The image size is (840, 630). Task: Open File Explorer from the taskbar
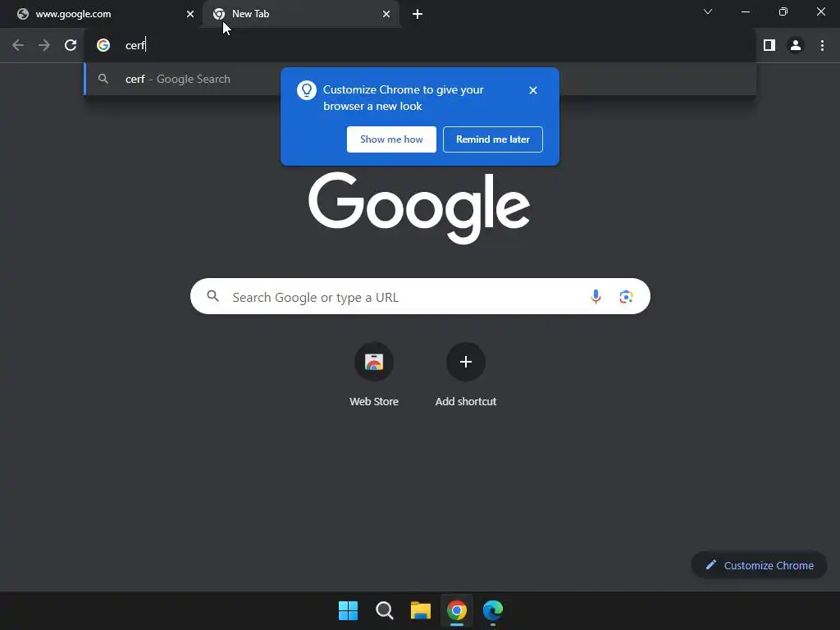pos(421,610)
